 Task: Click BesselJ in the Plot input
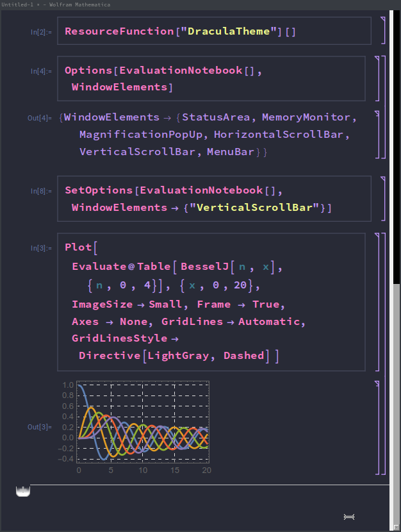(x=205, y=267)
